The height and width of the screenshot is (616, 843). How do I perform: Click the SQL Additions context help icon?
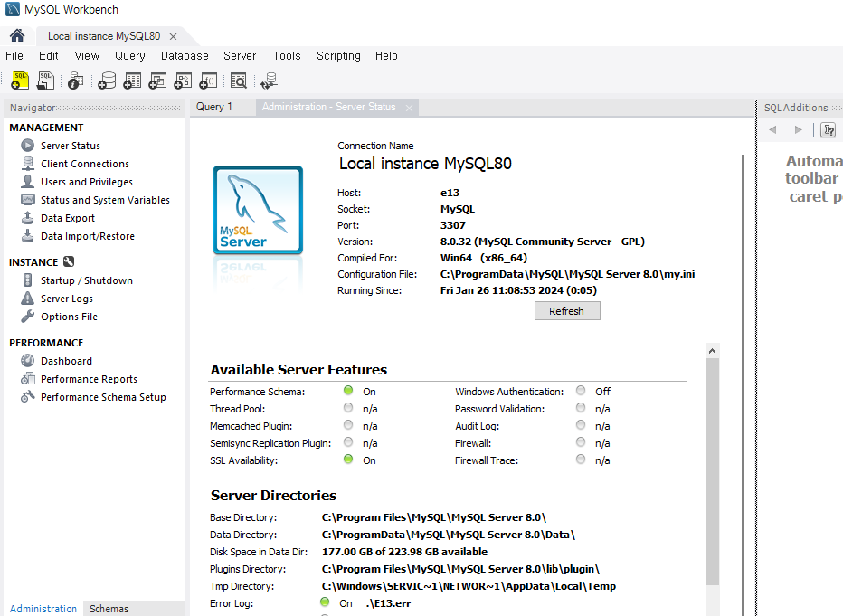coord(829,129)
